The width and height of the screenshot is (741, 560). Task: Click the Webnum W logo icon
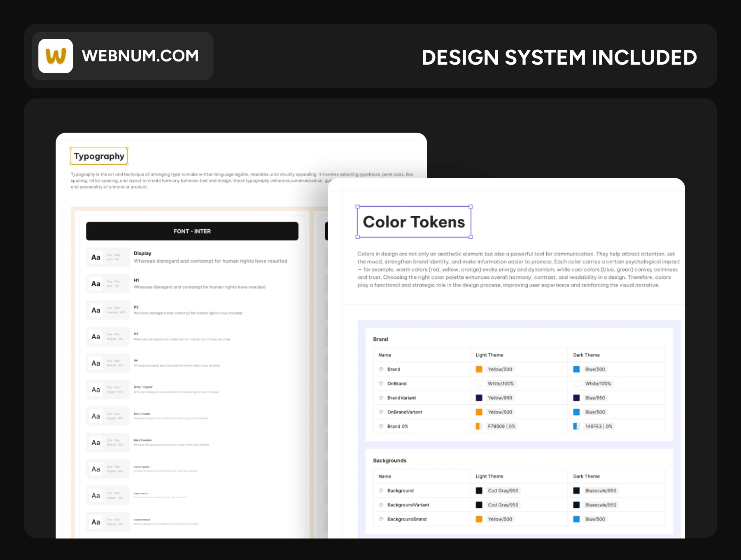pos(56,56)
